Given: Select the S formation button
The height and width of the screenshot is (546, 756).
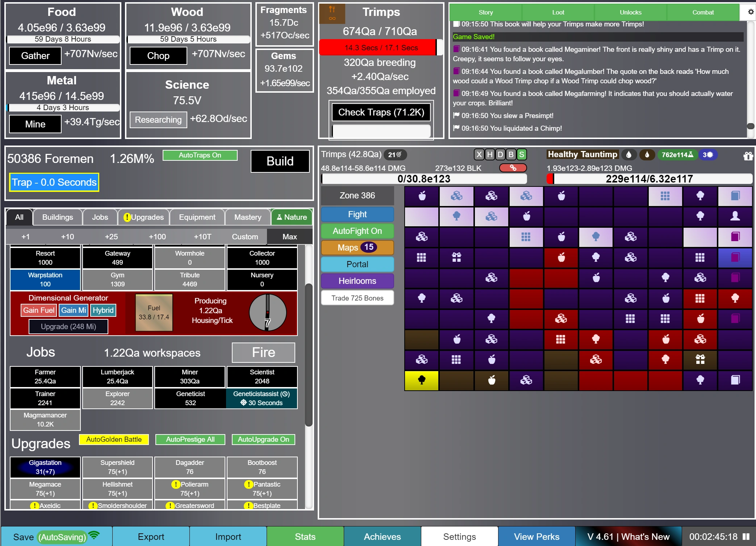Looking at the screenshot, I should 522,155.
